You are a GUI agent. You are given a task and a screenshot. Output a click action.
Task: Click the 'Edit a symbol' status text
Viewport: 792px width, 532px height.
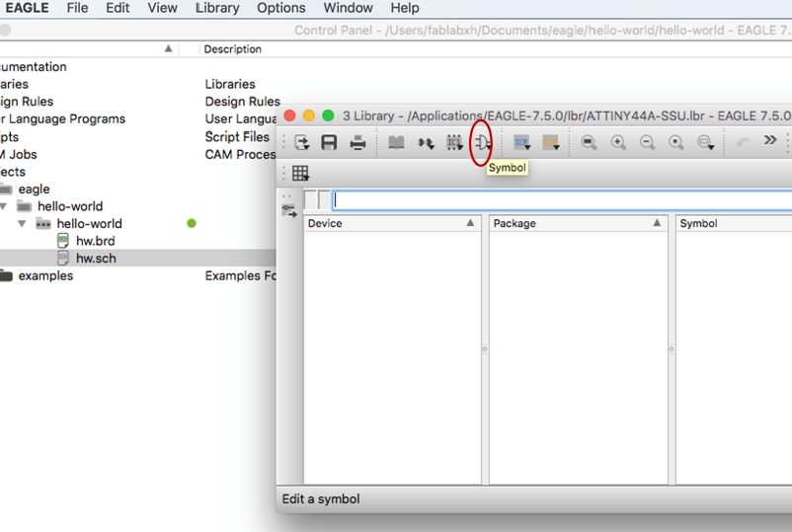321,498
